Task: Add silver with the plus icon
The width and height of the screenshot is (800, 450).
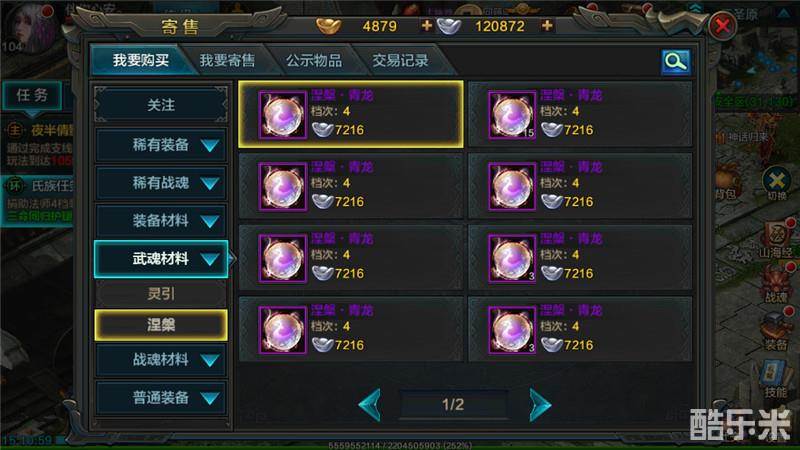Action: 547,25
